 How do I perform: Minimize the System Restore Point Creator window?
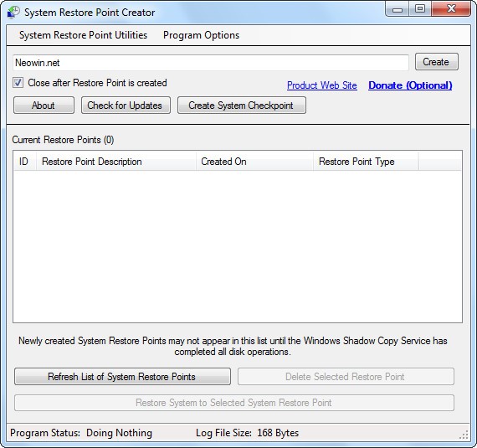(x=397, y=9)
